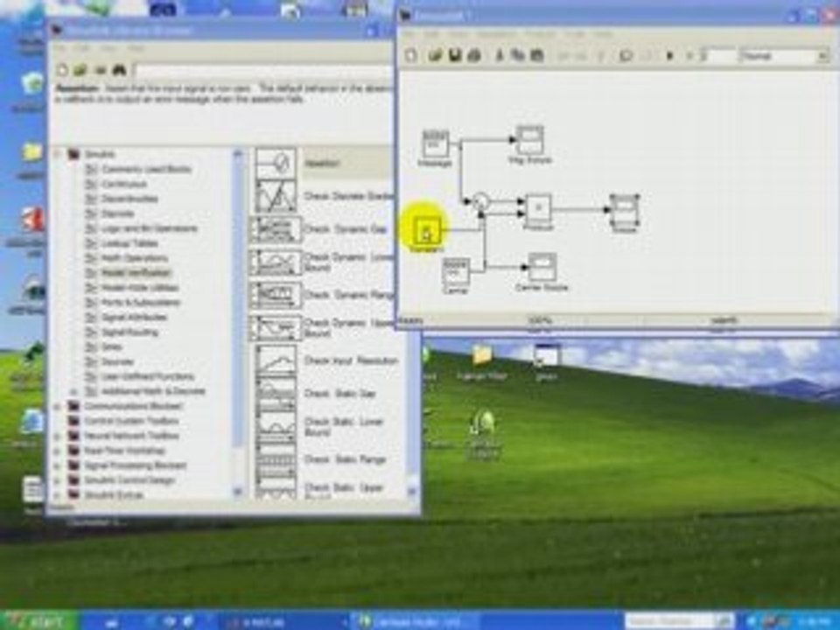Select Check Dynamic Gap block icon

[276, 229]
